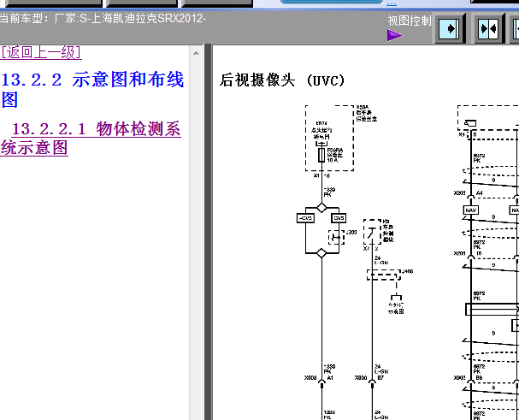Image resolution: width=519 pixels, height=420 pixels.
Task: Open 13.2.2.1 物体检测系统示意图 link
Action: click(x=91, y=138)
